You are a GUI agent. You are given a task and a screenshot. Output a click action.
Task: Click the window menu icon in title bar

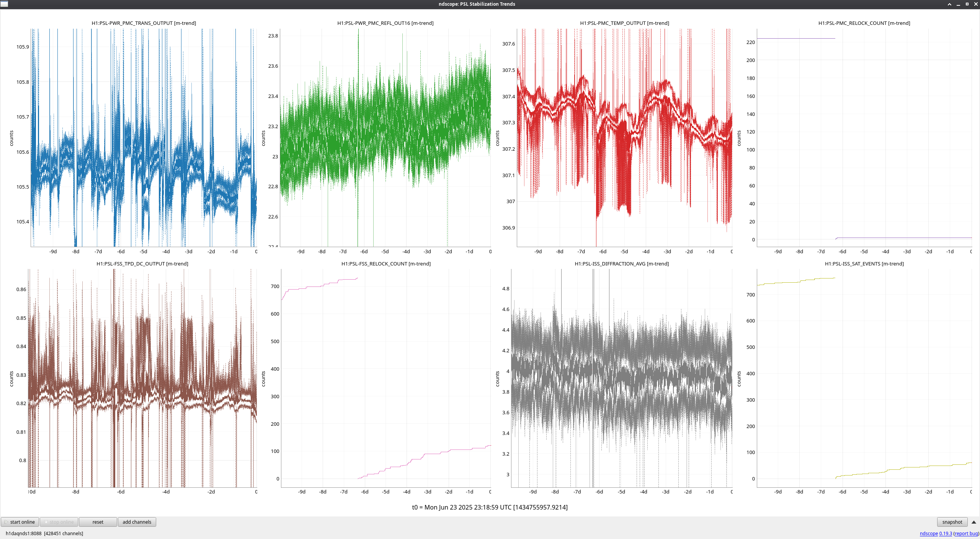click(x=4, y=4)
